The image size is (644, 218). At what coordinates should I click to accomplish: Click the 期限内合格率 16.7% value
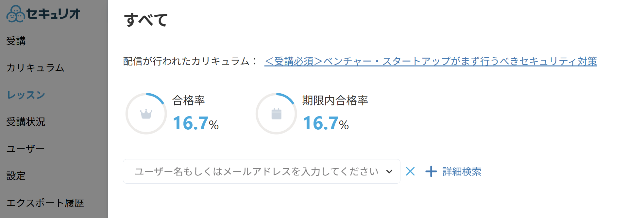[x=326, y=123]
